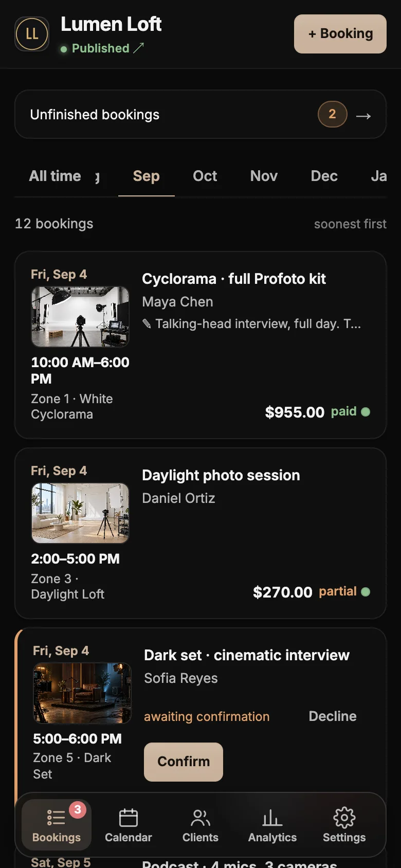Go to Clients via people icon

click(x=200, y=817)
